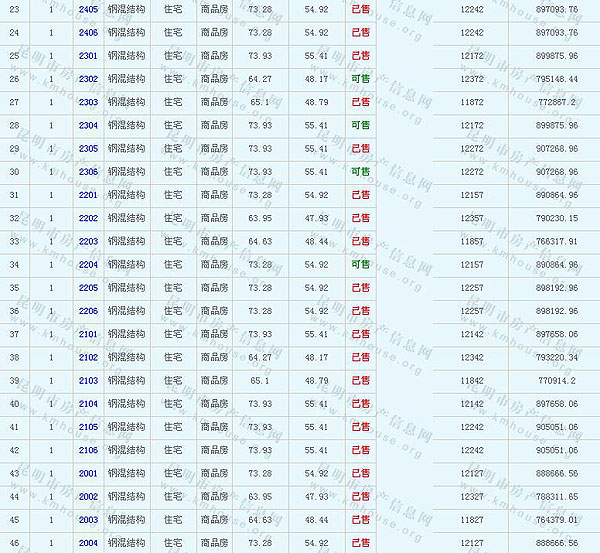Select the room 2201 link

click(x=88, y=195)
